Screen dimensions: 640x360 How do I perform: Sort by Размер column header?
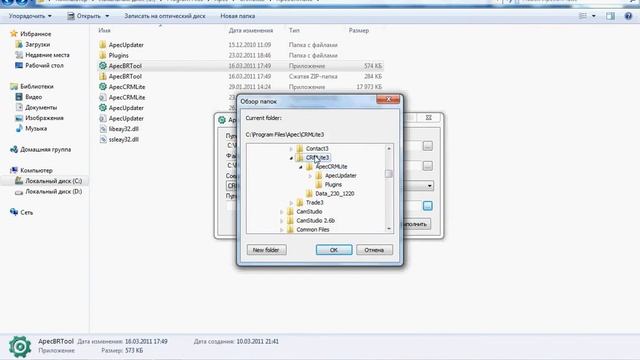coord(359,31)
